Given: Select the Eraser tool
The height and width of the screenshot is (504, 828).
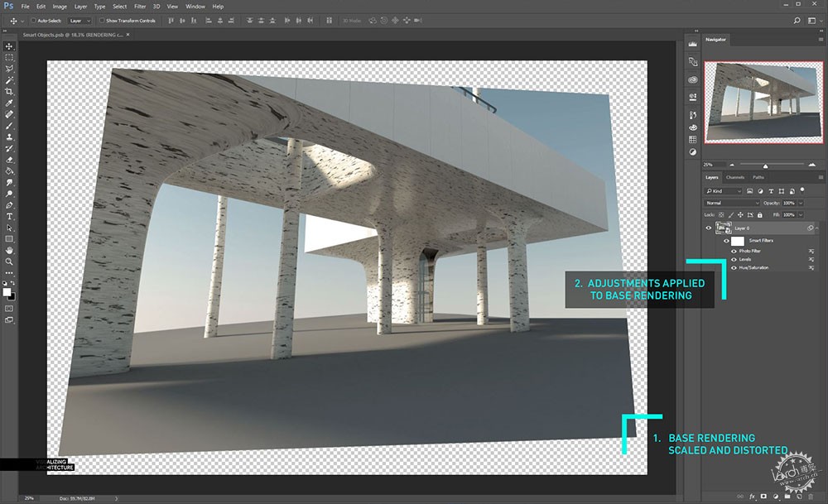Looking at the screenshot, I should pyautogui.click(x=9, y=160).
